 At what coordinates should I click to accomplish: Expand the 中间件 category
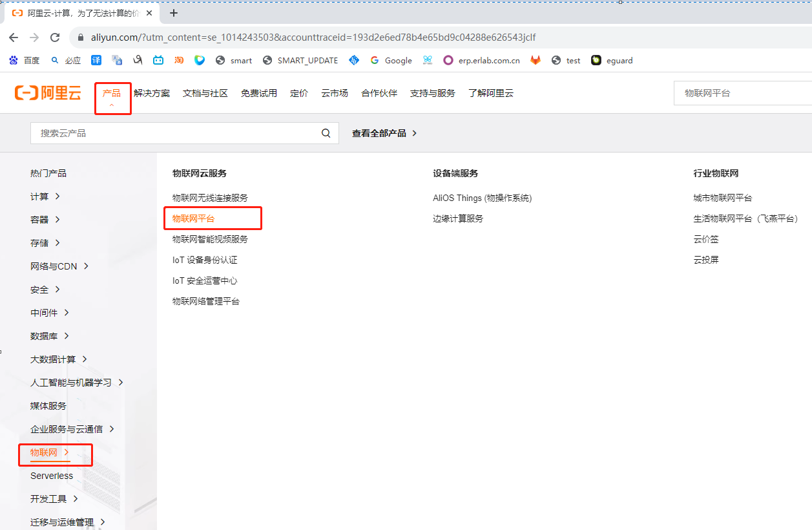tap(50, 313)
